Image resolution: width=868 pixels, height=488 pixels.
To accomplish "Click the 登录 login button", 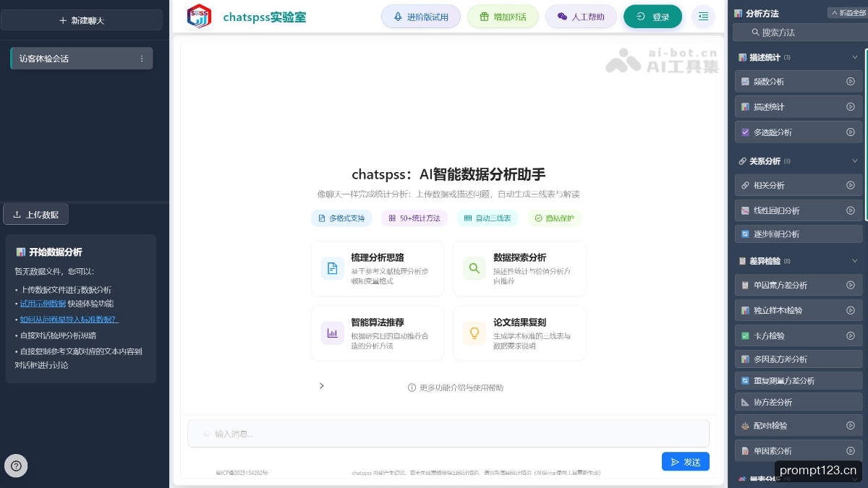I will coord(652,17).
